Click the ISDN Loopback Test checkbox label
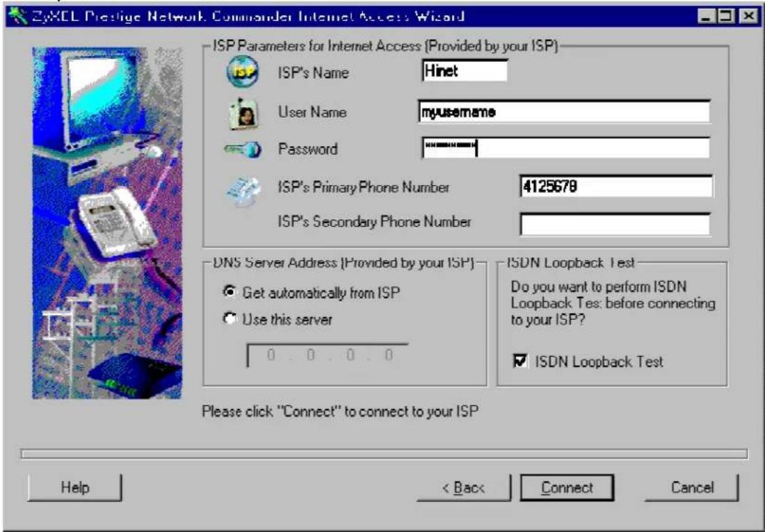The width and height of the screenshot is (765, 532). (599, 362)
